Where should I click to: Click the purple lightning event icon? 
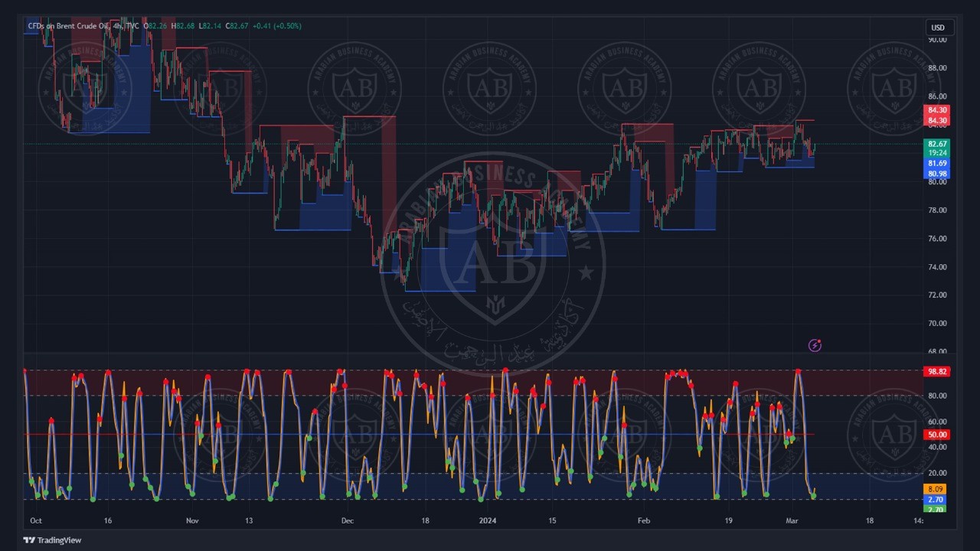pos(815,346)
